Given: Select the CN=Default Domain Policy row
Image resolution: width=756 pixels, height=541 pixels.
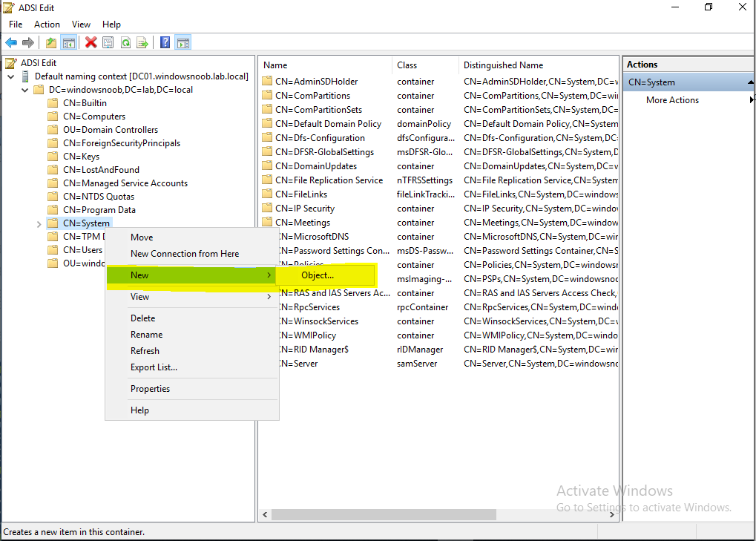Looking at the screenshot, I should pos(438,123).
